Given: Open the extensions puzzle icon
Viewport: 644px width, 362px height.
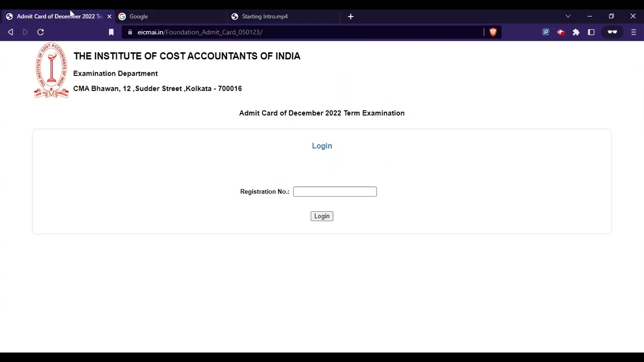Looking at the screenshot, I should [576, 32].
